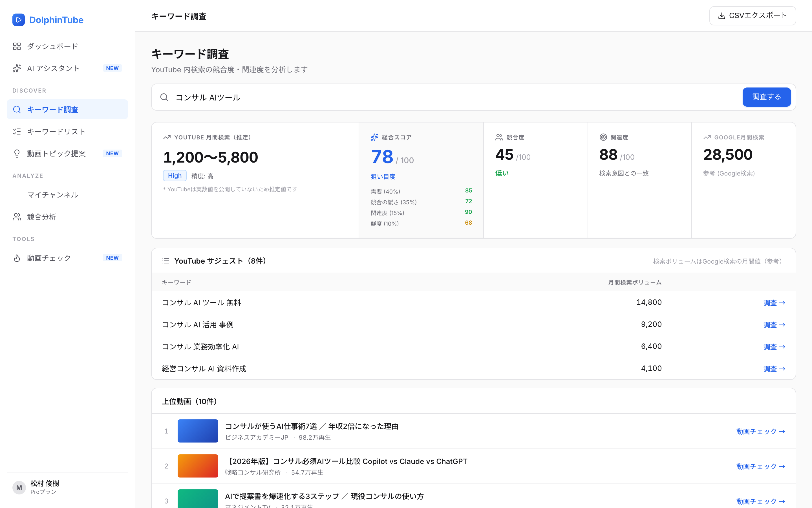Click the 松村 俊樹 profile name
The width and height of the screenshot is (812, 508).
[45, 483]
